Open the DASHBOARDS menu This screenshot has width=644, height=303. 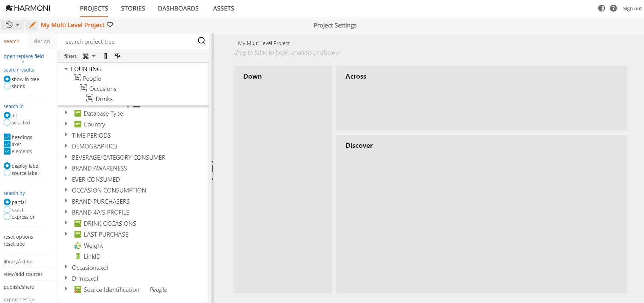click(178, 8)
